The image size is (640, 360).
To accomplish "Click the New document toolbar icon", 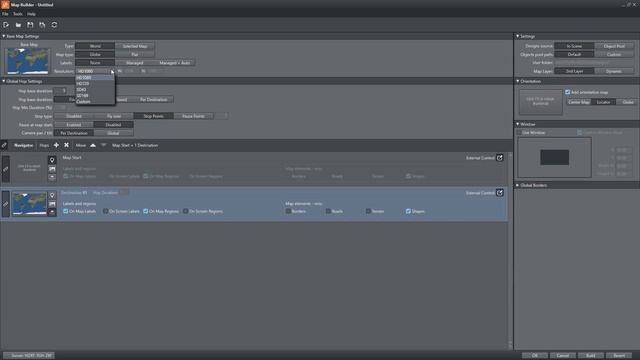I will [6, 25].
